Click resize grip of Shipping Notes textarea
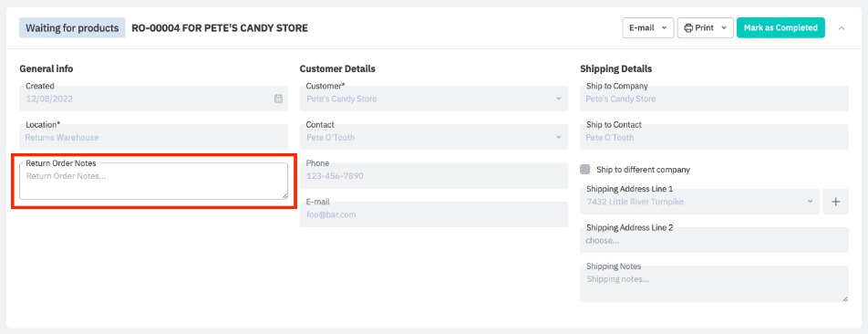The image size is (868, 334). [x=844, y=298]
